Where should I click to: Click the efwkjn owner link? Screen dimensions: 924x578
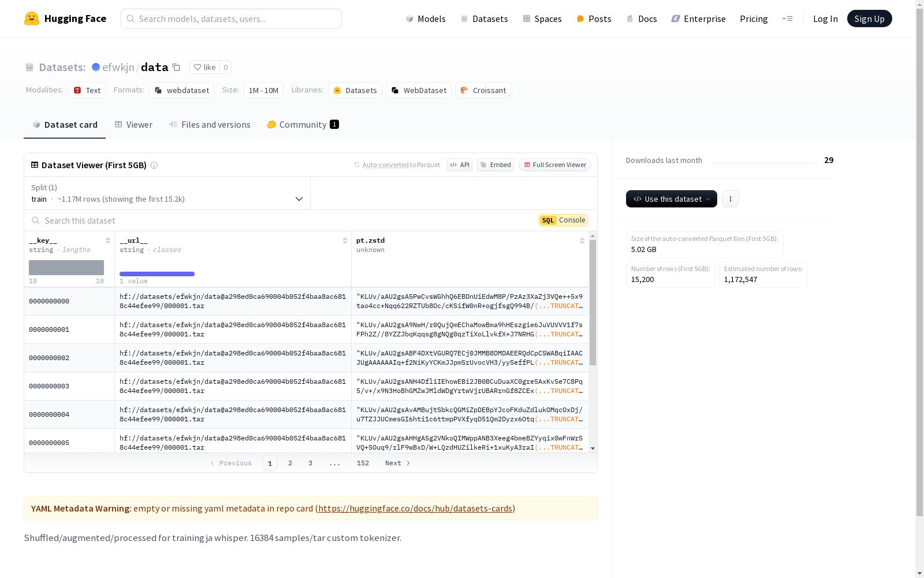(x=118, y=67)
